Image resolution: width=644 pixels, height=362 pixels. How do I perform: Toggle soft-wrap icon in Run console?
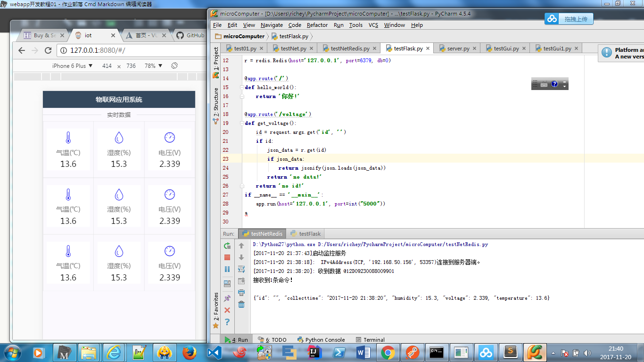(x=241, y=269)
